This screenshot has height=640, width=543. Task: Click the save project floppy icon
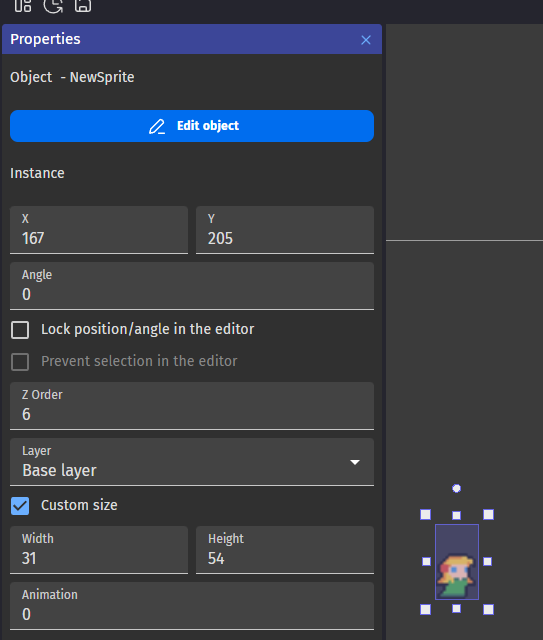coord(83,5)
